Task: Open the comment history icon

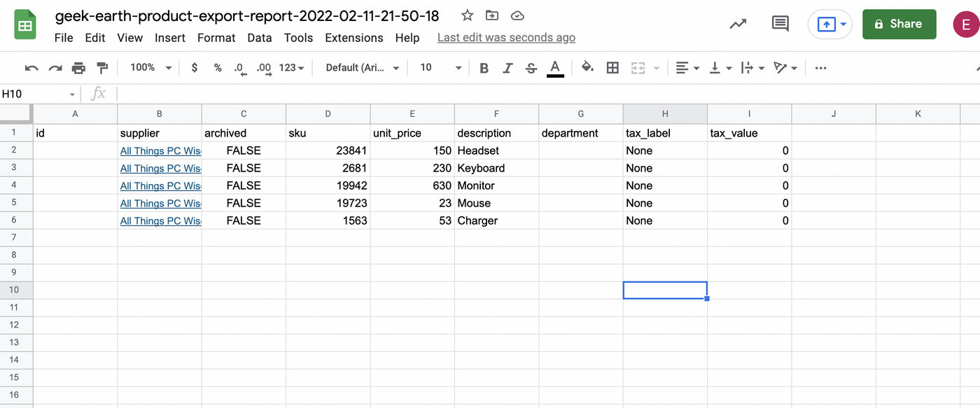Action: (780, 24)
